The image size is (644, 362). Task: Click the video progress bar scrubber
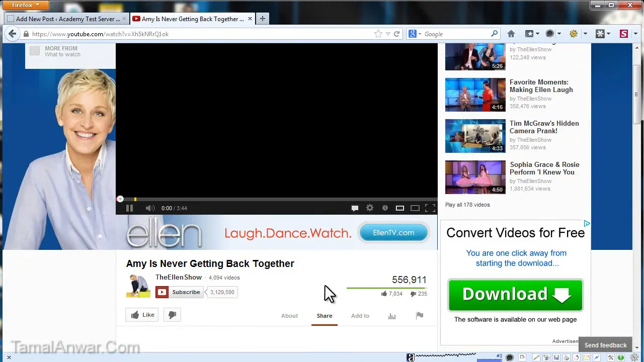coord(120,199)
